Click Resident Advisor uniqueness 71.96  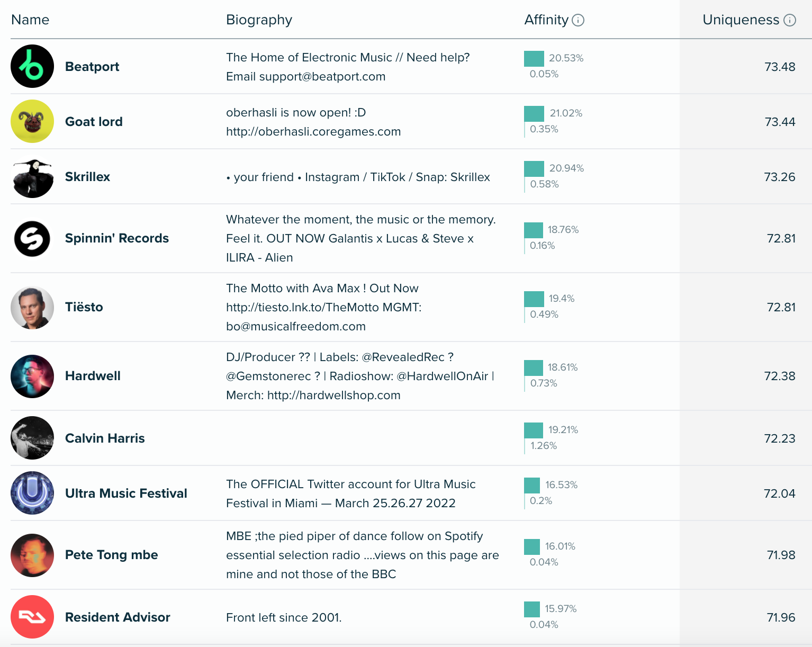coord(781,617)
